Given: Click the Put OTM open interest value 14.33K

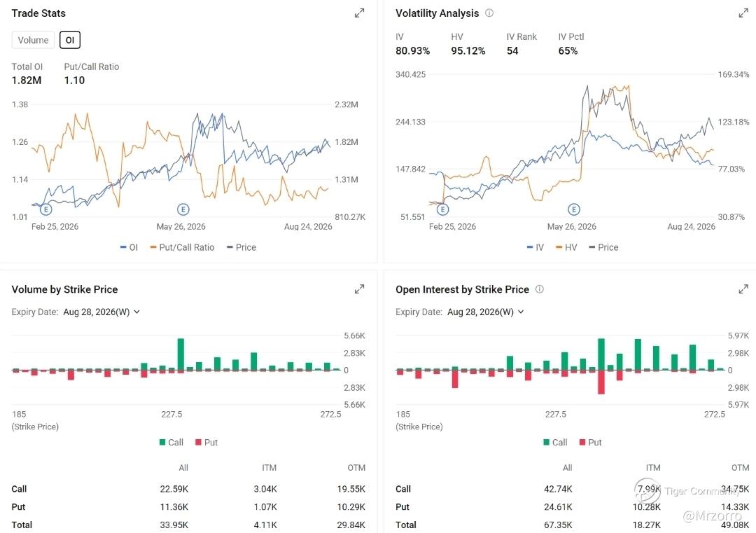Looking at the screenshot, I should (735, 507).
